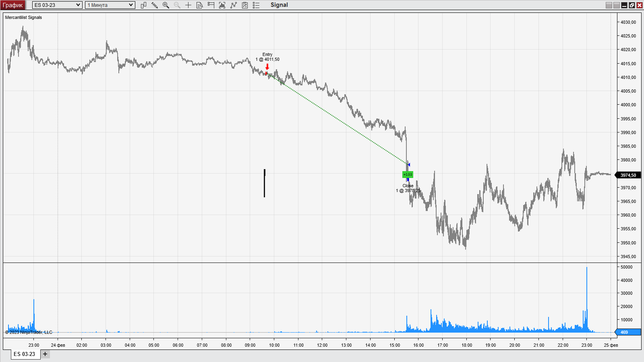This screenshot has height=362, width=644.
Task: Click the green +133 profit label
Action: [x=408, y=174]
